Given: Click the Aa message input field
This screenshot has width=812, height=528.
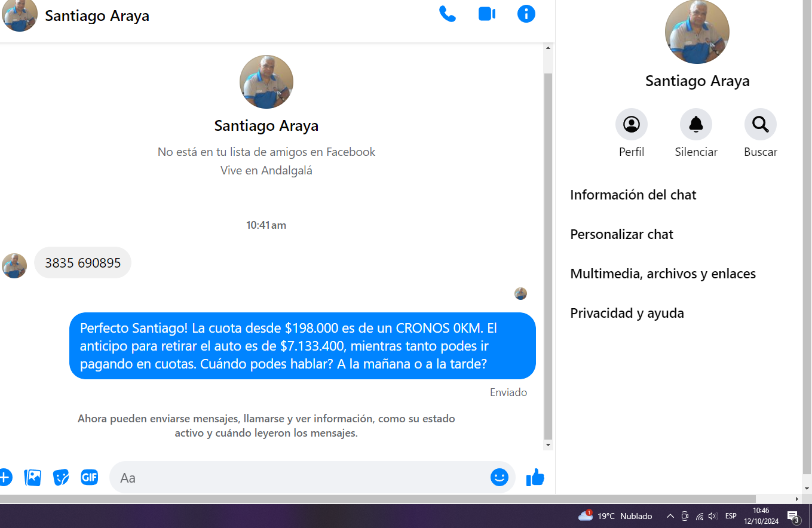Looking at the screenshot, I should 299,478.
